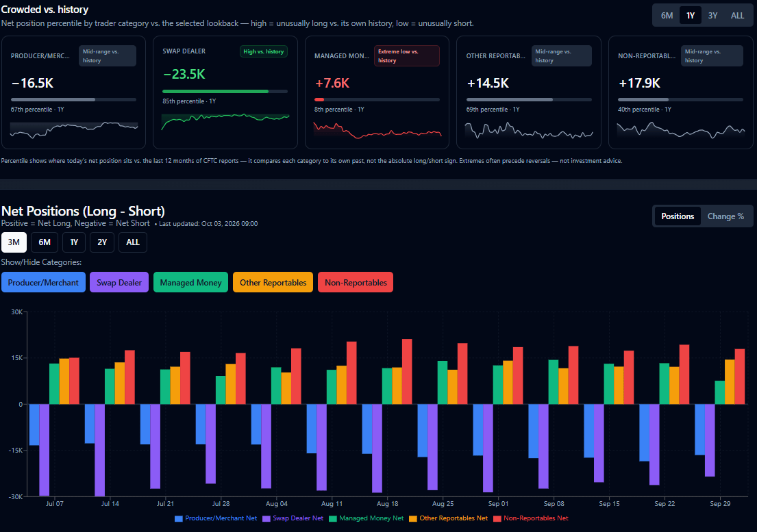Click the Producer/Merchant percentile bar
Image resolution: width=757 pixels, height=532 pixels.
[73, 100]
